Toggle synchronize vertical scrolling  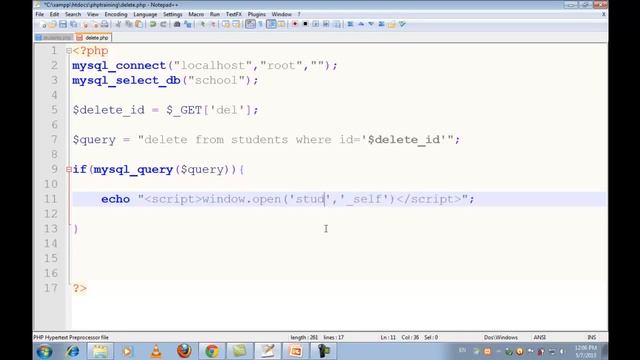[225, 24]
